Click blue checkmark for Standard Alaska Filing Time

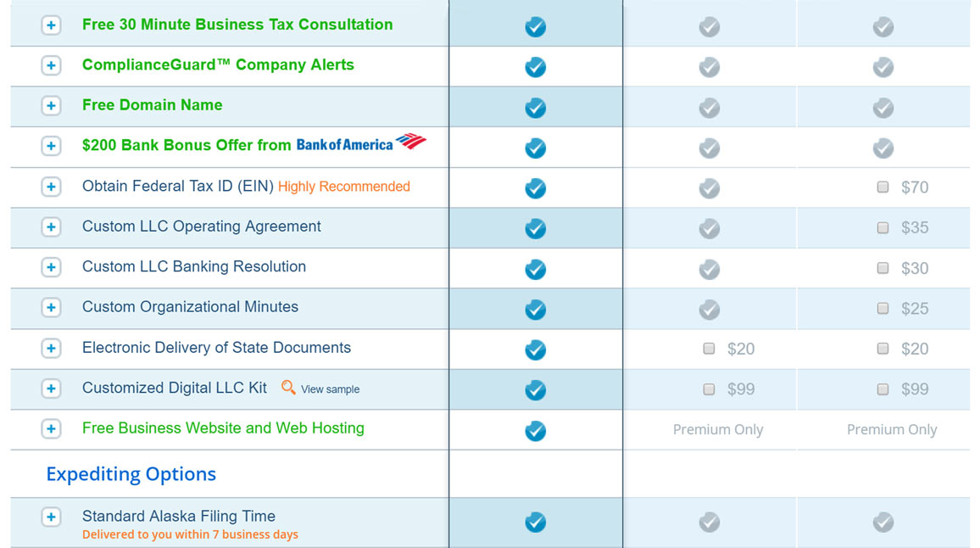coord(535,522)
